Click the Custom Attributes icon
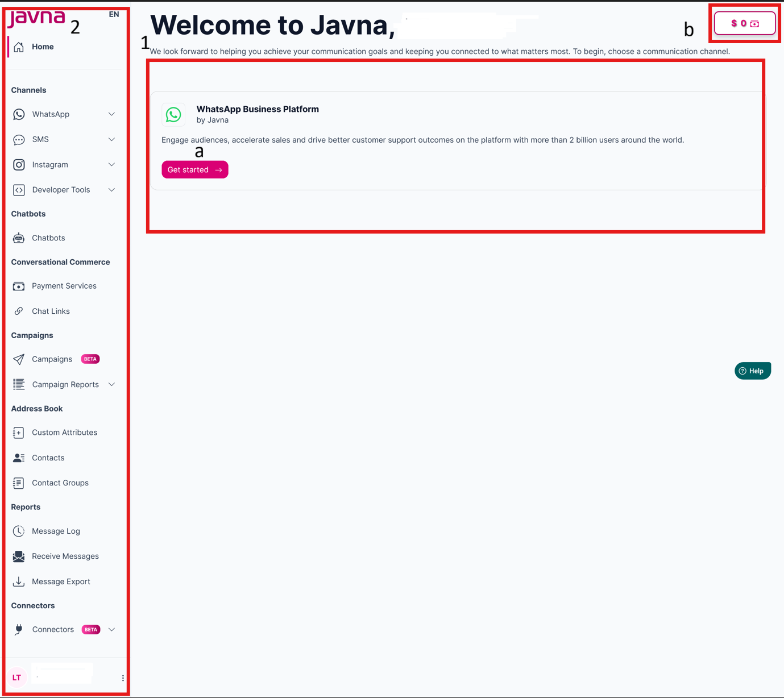Image resolution: width=784 pixels, height=698 pixels. 19,433
